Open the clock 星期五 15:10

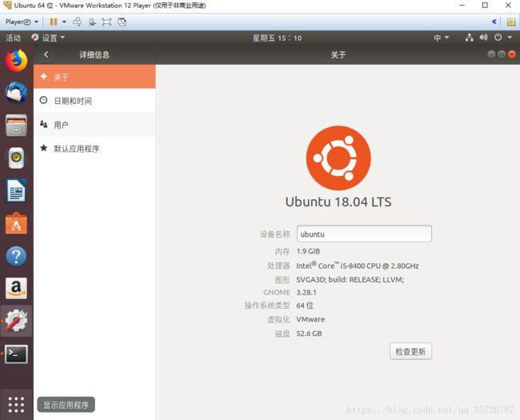click(x=277, y=38)
